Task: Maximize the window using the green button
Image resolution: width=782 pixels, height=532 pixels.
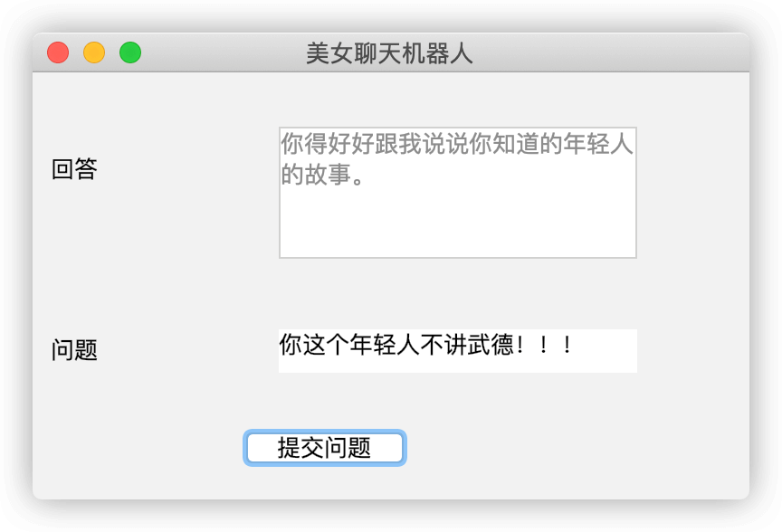Action: (x=130, y=52)
